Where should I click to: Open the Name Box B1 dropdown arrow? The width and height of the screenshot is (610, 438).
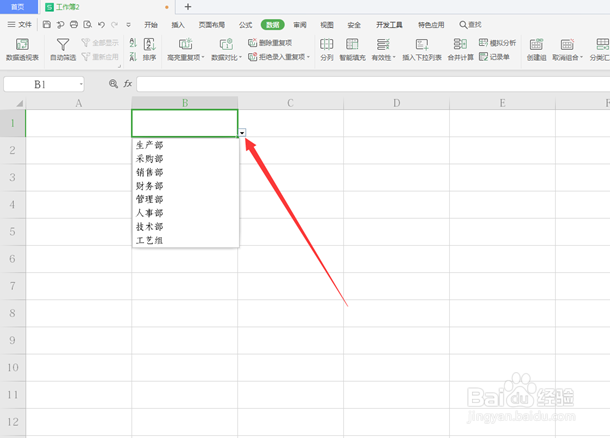(81, 84)
